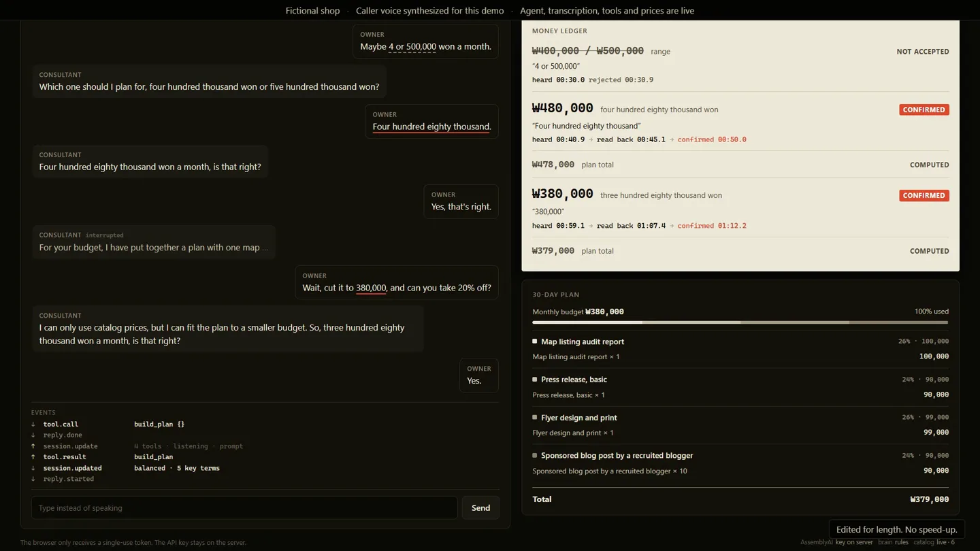The height and width of the screenshot is (551, 980).
Task: Click the owner reply 'Yes, that's right.'
Action: 461,201
